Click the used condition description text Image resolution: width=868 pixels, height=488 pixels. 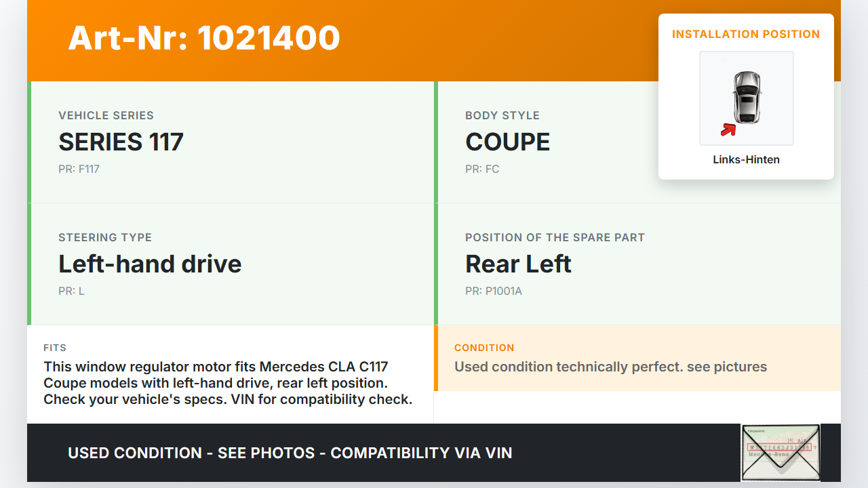click(610, 367)
